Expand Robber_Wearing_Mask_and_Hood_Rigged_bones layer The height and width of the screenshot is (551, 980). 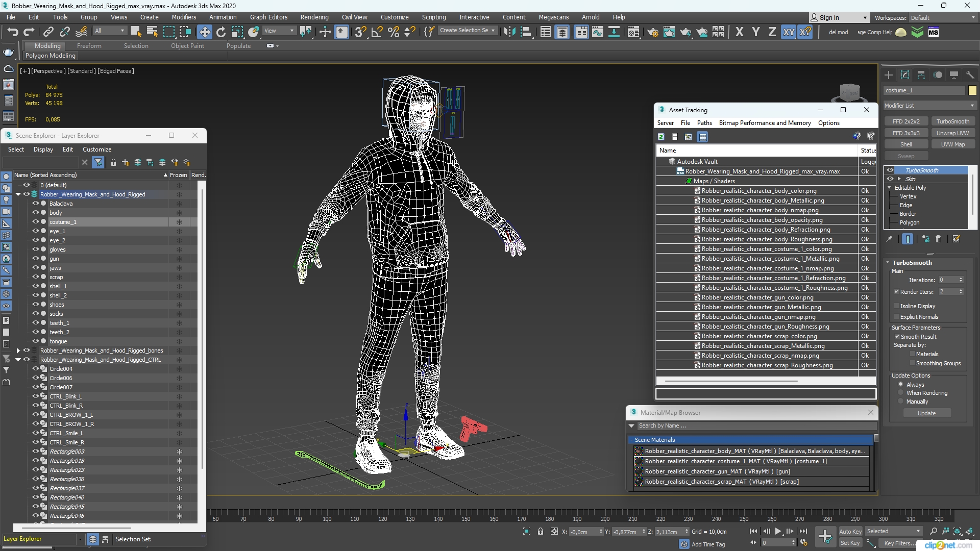[x=18, y=350]
